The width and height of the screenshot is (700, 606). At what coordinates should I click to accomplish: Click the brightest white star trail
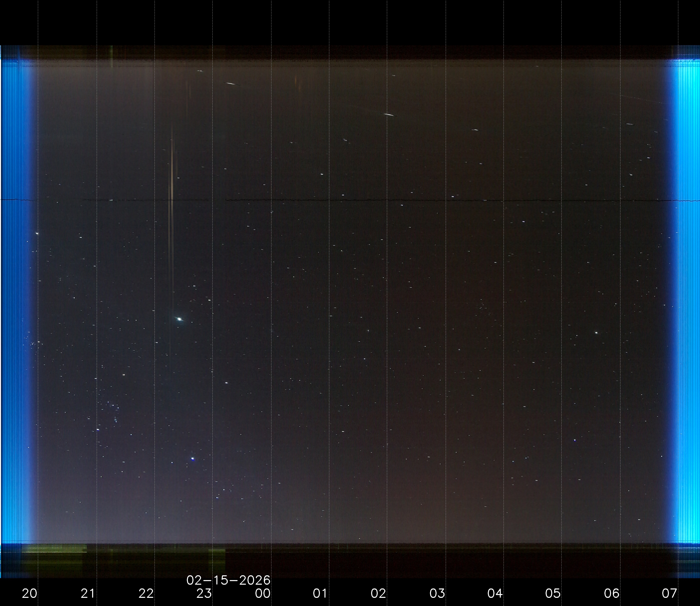[179, 319]
